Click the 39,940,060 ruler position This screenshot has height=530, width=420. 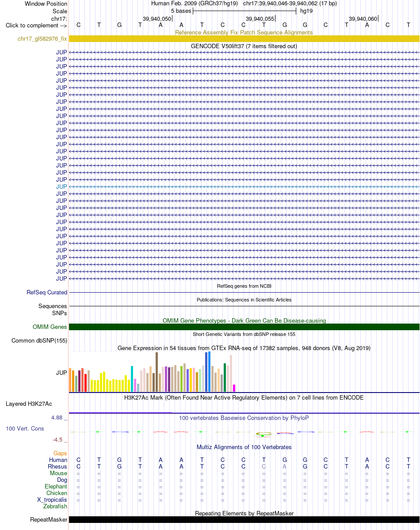coord(363,19)
